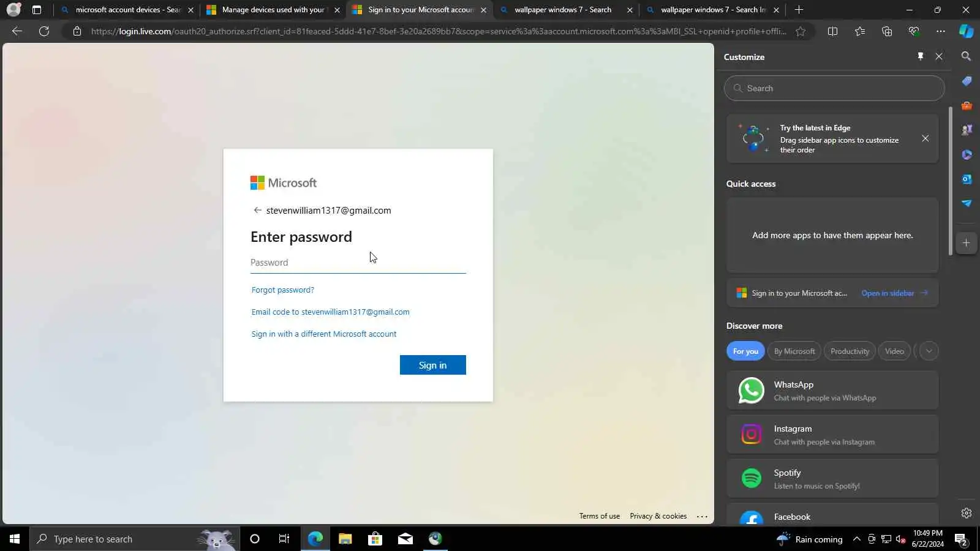This screenshot has width=980, height=551.
Task: Open the browser profile avatar
Action: 13,10
